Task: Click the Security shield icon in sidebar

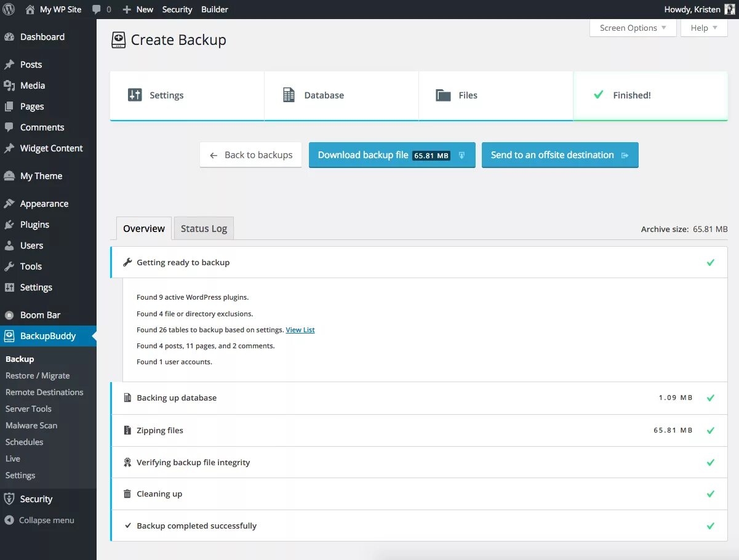Action: coord(9,498)
